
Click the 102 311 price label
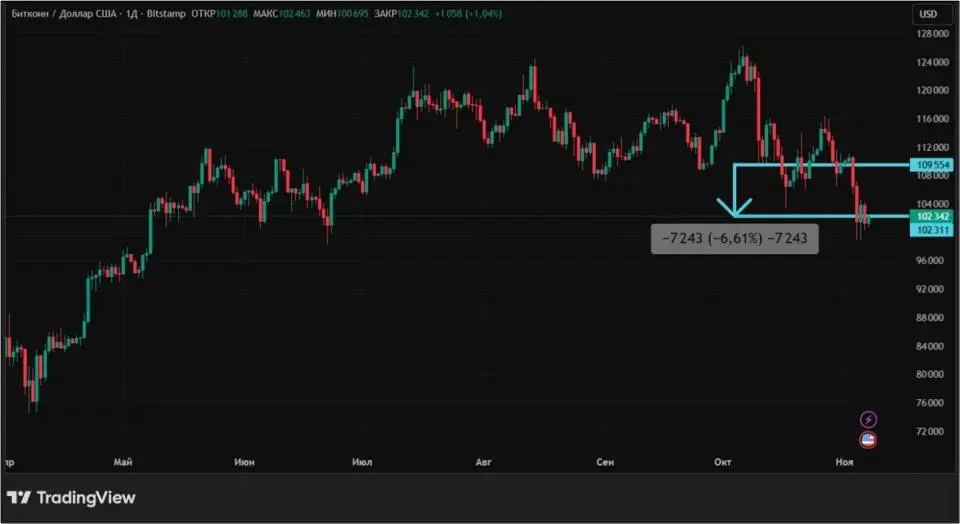(x=931, y=230)
